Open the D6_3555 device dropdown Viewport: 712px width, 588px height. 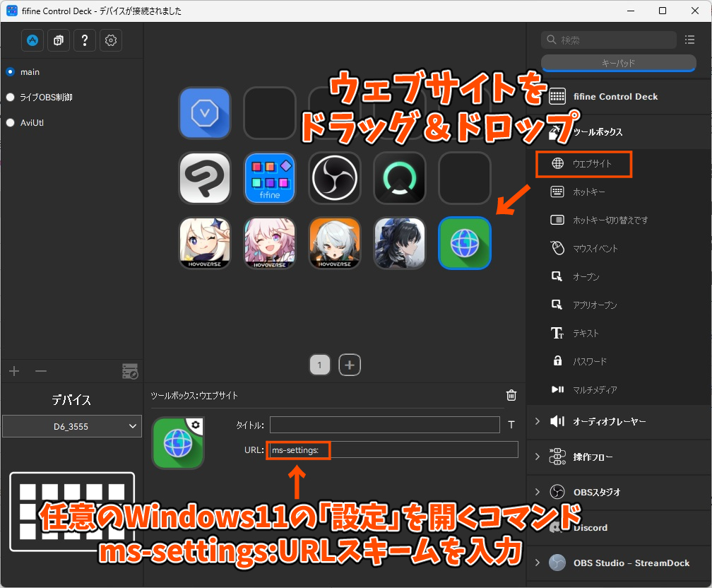[71, 426]
